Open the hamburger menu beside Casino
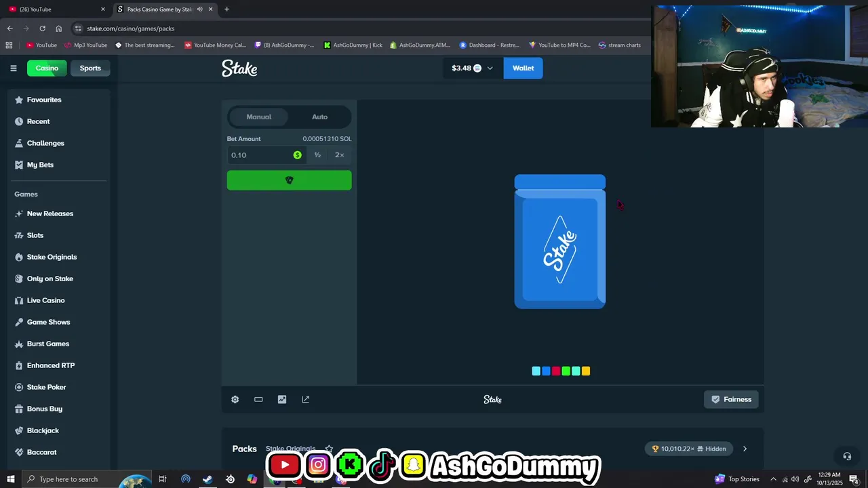 pyautogui.click(x=13, y=68)
